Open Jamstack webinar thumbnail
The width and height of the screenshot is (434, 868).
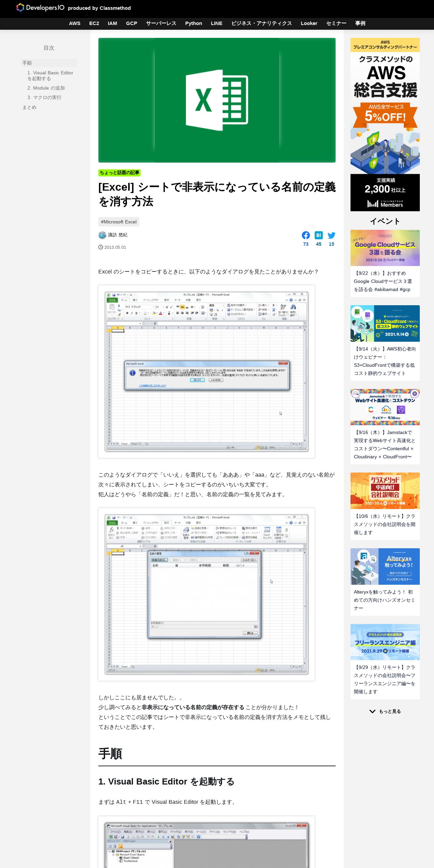pyautogui.click(x=385, y=407)
